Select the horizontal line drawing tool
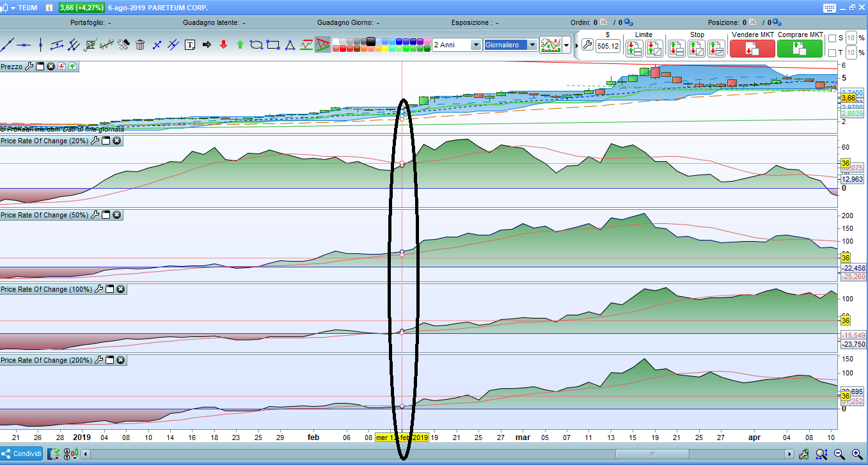Viewport: 868px width, 465px height. pyautogui.click(x=24, y=45)
